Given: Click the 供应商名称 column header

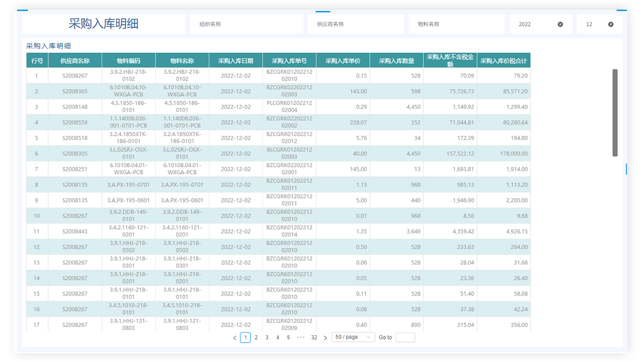Looking at the screenshot, I should [x=75, y=61].
